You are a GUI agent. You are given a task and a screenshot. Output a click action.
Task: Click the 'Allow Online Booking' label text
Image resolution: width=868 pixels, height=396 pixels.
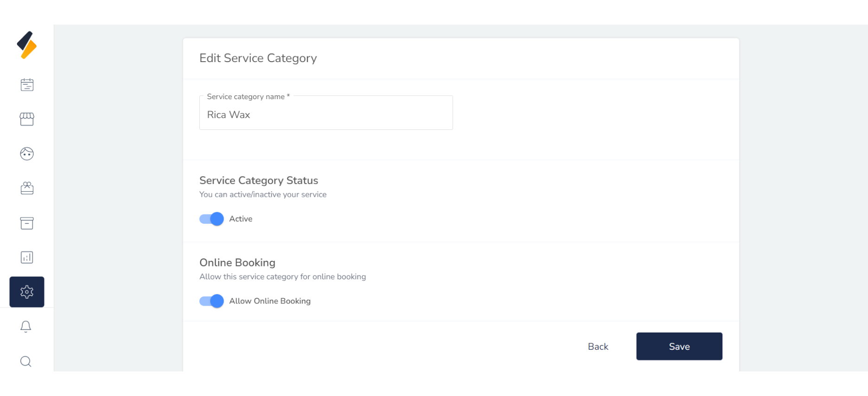click(269, 301)
